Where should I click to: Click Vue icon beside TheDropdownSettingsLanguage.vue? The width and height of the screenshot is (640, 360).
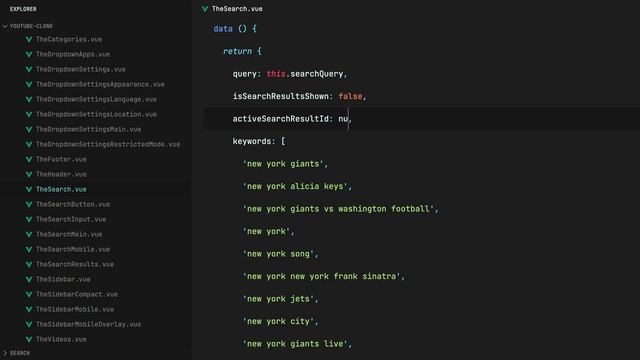click(29, 100)
